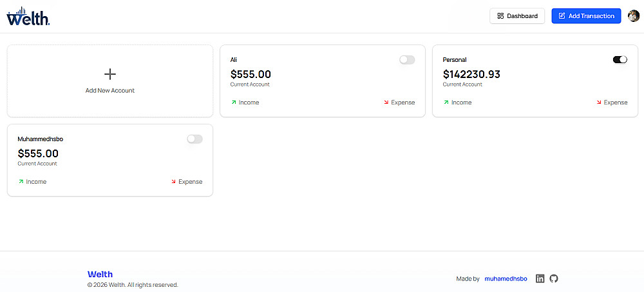Click the green income arrow on Muhammedhsbo card
This screenshot has height=292, width=644.
[x=21, y=181]
